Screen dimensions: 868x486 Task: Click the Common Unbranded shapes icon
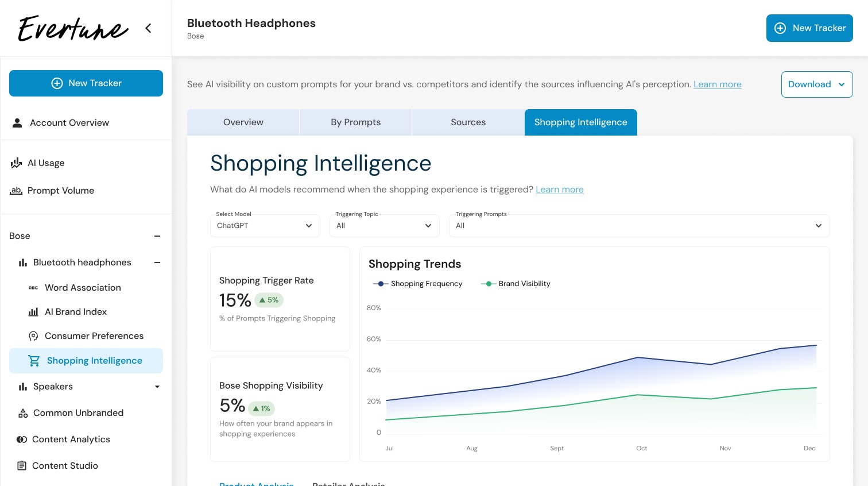23,413
